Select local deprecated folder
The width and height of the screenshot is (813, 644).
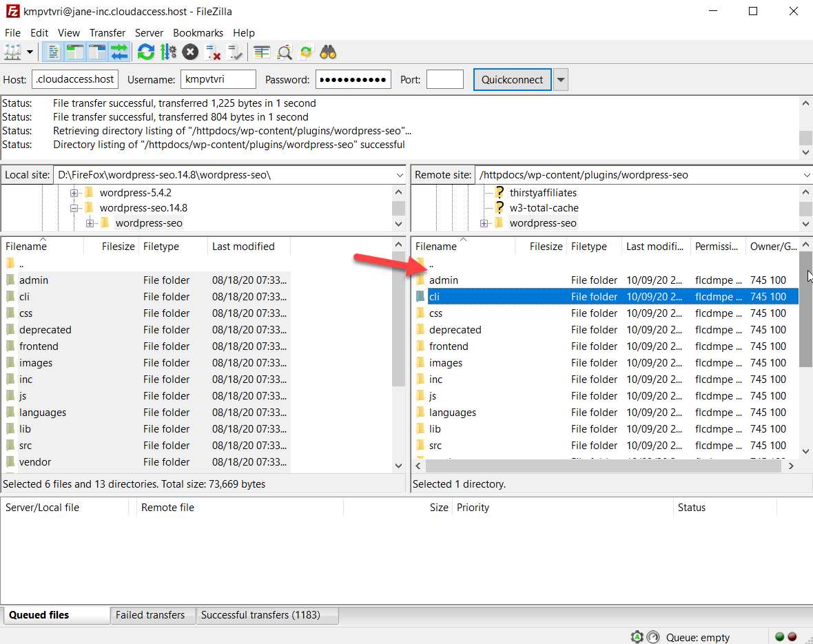pos(145,330)
